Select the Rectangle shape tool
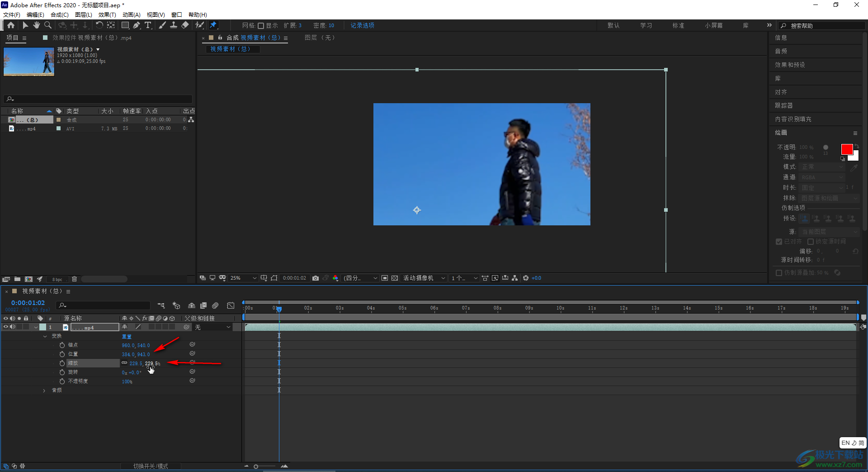 tap(125, 25)
